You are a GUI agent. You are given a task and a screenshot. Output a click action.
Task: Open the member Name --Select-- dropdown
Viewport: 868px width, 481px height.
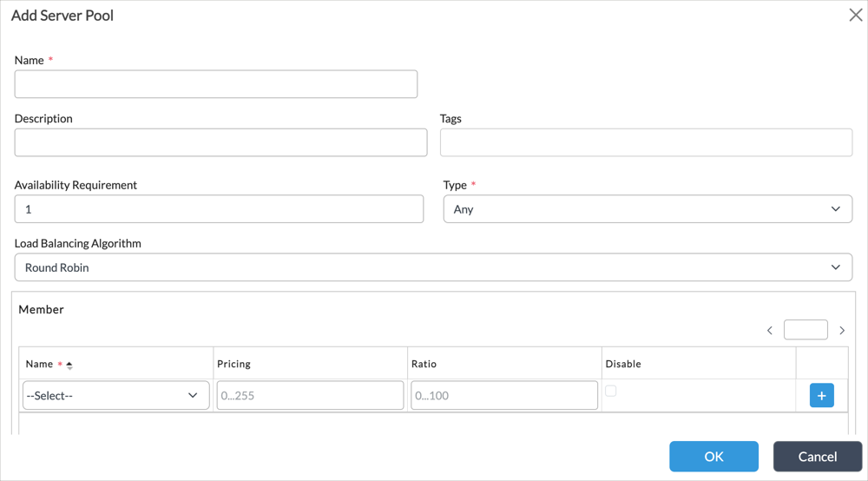pyautogui.click(x=115, y=395)
